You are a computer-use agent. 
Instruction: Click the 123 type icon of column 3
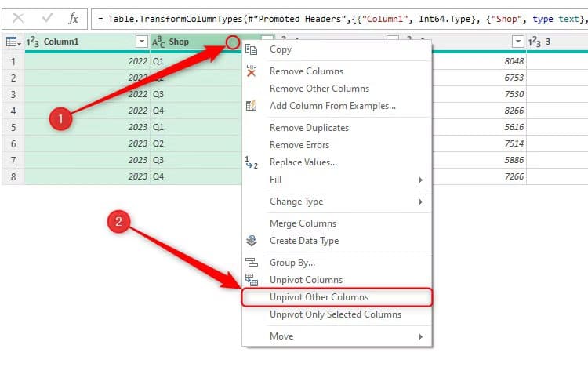pyautogui.click(x=535, y=42)
